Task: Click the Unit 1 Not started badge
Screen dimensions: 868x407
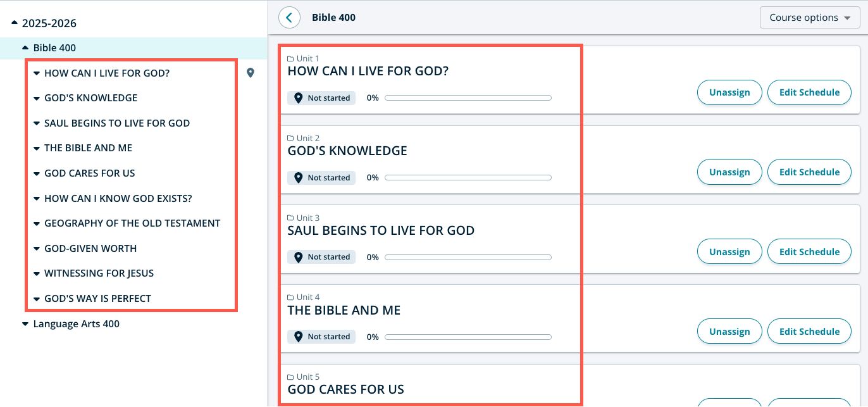Action: tap(322, 98)
